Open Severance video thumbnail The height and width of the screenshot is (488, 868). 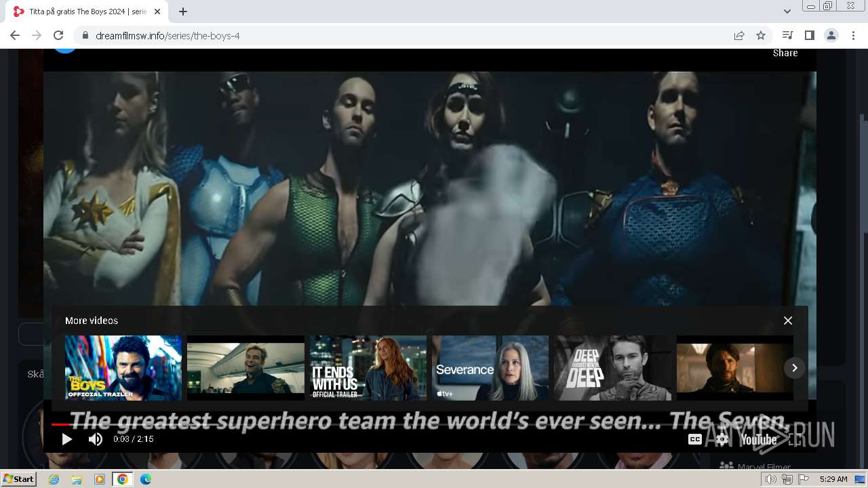click(490, 368)
